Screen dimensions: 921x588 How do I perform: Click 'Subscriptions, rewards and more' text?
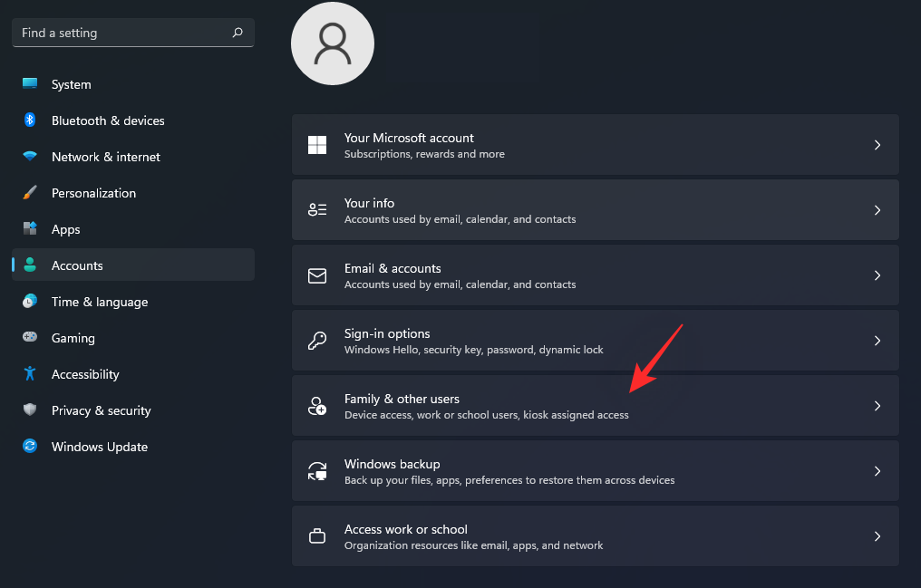424,154
